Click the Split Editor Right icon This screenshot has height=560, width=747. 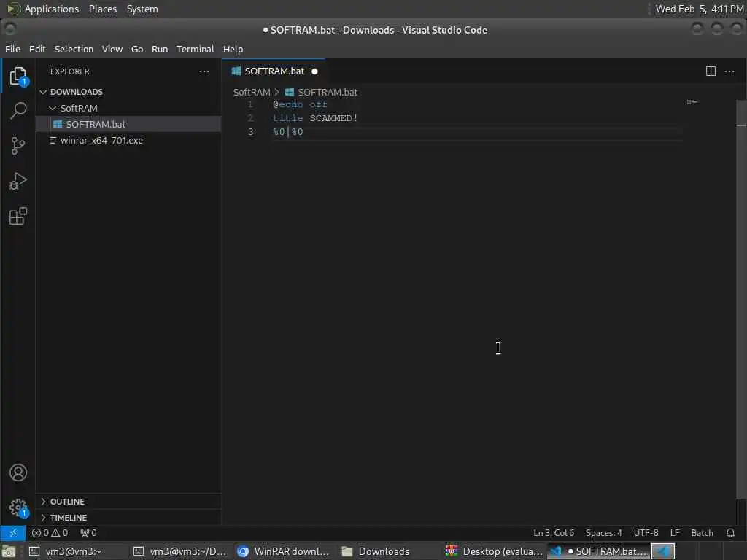tap(711, 71)
